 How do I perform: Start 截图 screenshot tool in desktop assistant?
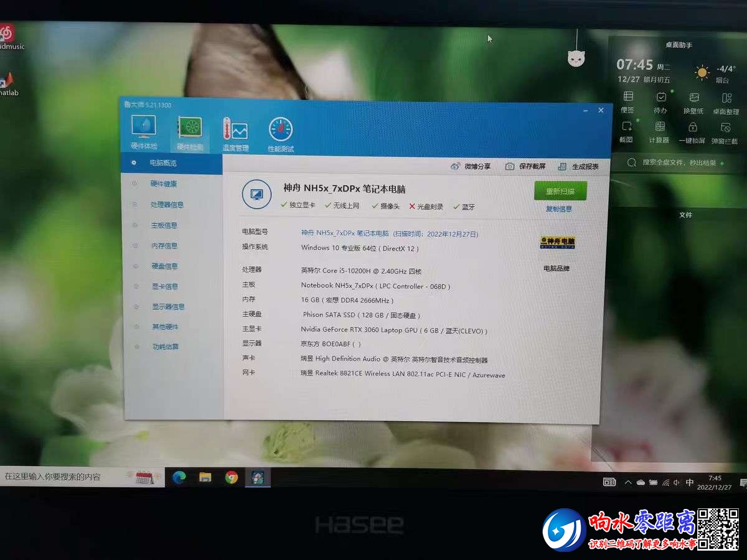click(627, 132)
